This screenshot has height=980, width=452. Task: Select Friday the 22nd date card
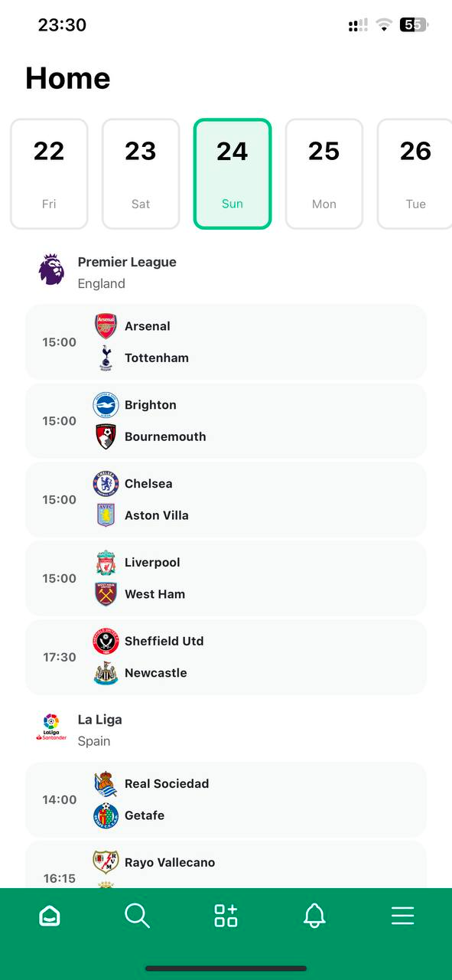click(x=49, y=173)
